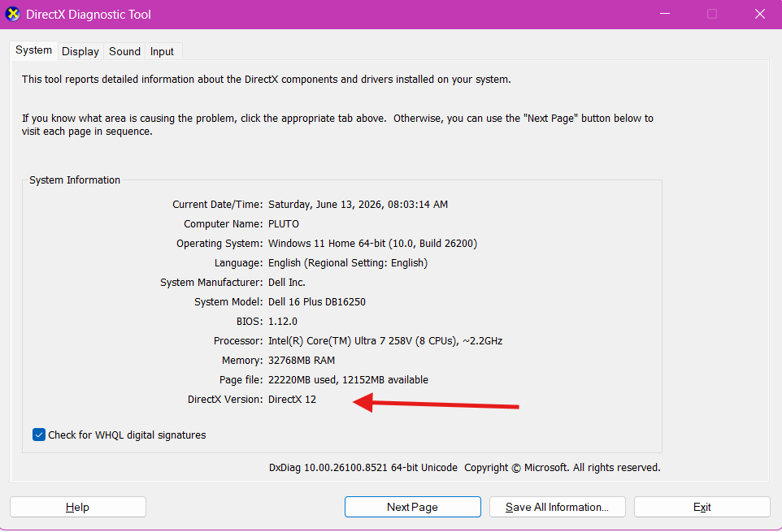Screen dimensions: 782x532
Task: Click the maximize button in title bar
Action: point(712,14)
